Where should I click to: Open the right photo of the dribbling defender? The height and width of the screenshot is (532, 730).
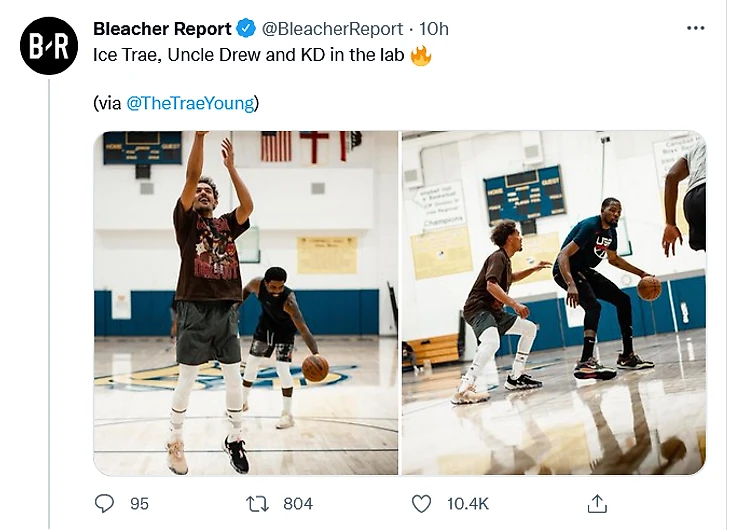(553, 302)
